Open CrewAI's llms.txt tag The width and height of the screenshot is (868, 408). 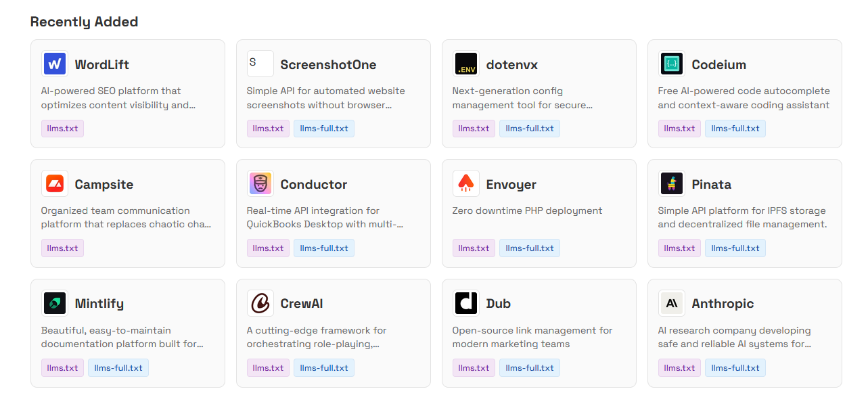click(268, 368)
